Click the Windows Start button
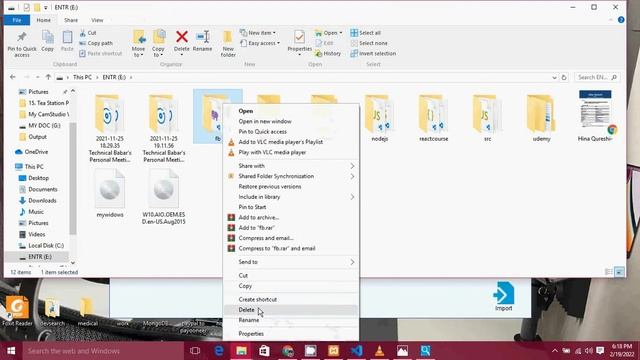The height and width of the screenshot is (360, 640). click(11, 351)
